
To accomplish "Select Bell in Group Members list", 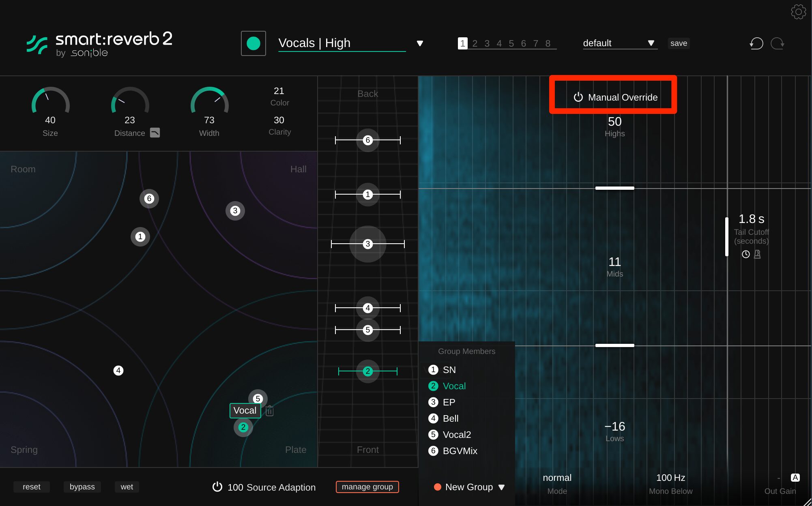I will (x=444, y=418).
